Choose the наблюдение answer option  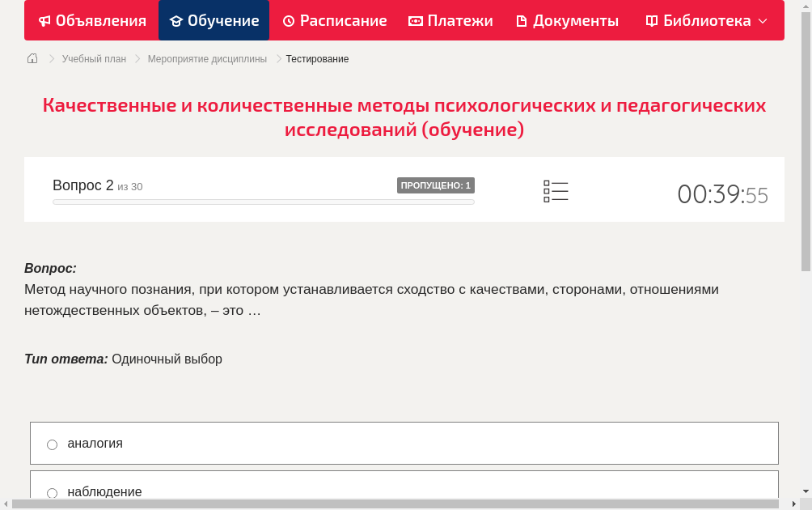tap(52, 492)
